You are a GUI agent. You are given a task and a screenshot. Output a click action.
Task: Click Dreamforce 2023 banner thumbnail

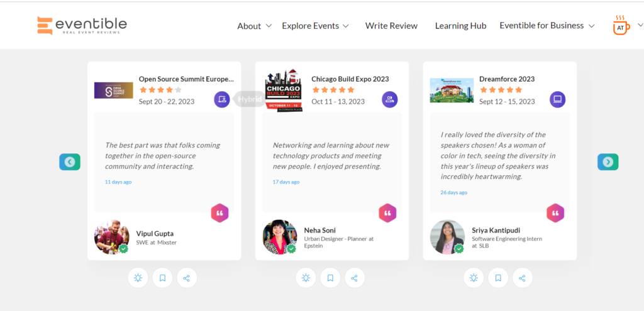click(452, 90)
